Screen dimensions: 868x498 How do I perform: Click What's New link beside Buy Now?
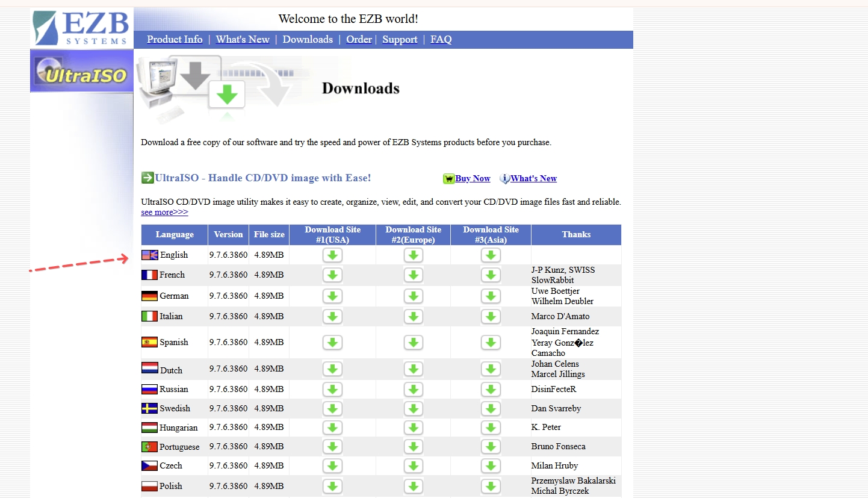[534, 179]
